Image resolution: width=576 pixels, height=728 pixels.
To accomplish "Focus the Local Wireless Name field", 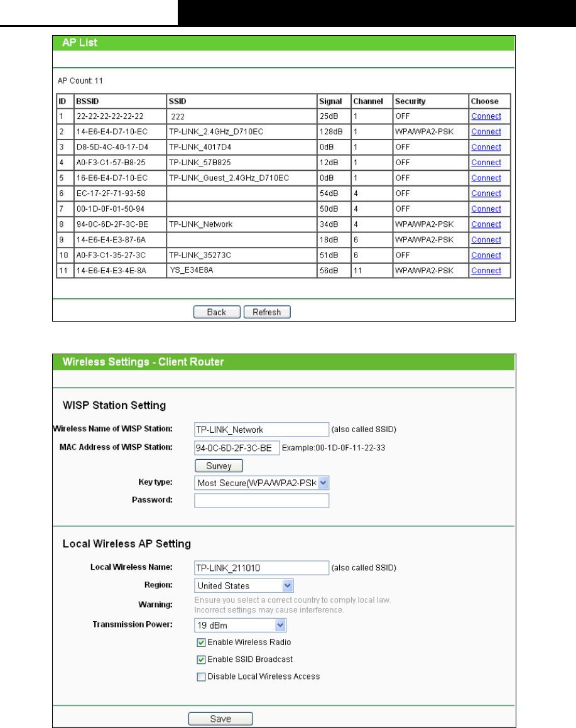I will coord(262,568).
